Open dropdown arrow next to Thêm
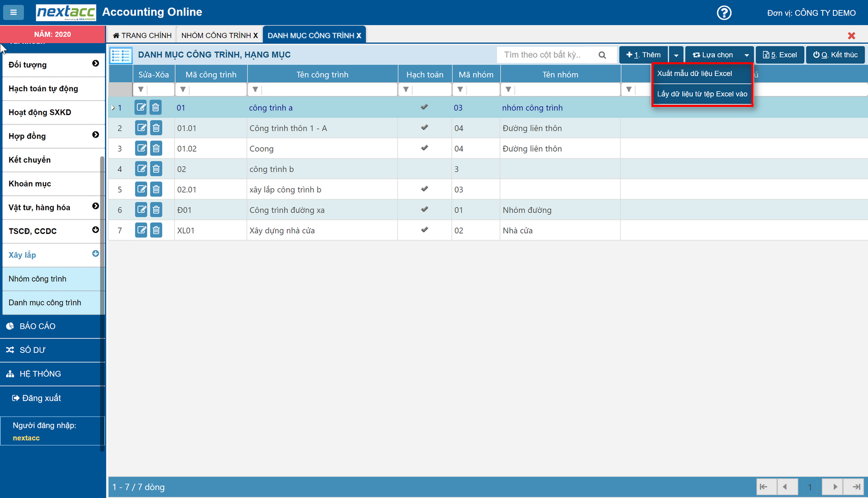Image resolution: width=868 pixels, height=498 pixels. [676, 55]
